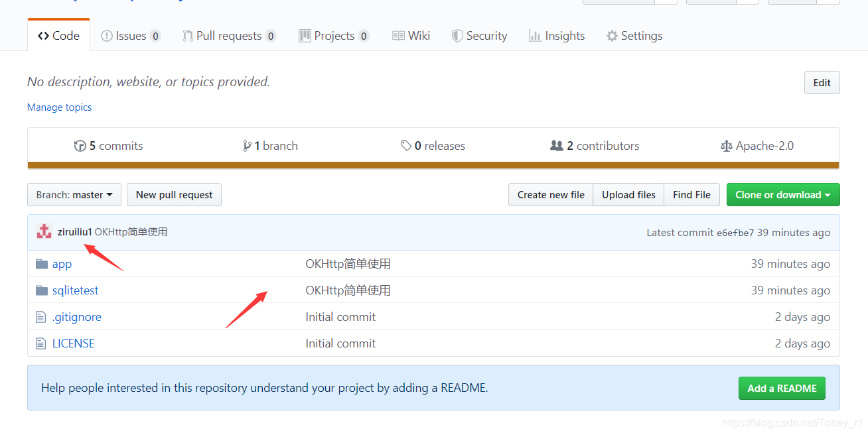Open Initial commit link for .gitignore

coord(340,317)
